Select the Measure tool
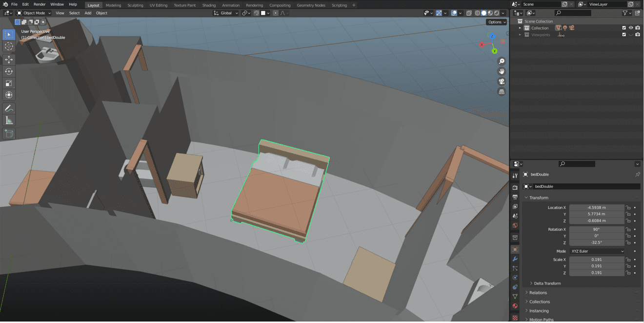Screen dimensions: 644x323 coord(9,121)
